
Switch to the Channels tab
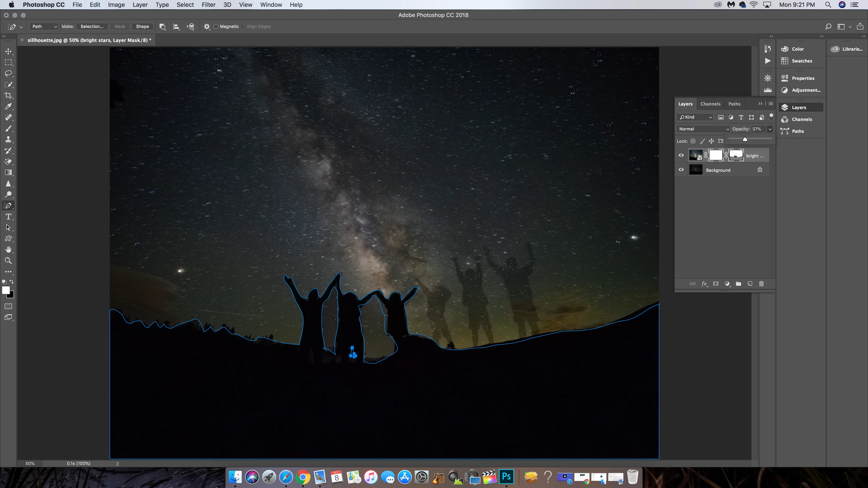tap(710, 104)
